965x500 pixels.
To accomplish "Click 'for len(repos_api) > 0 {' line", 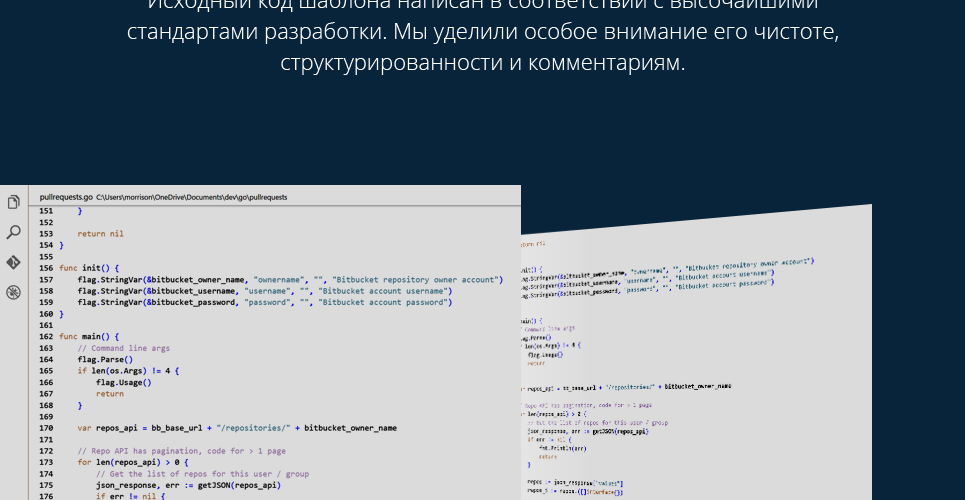I will coord(132,462).
